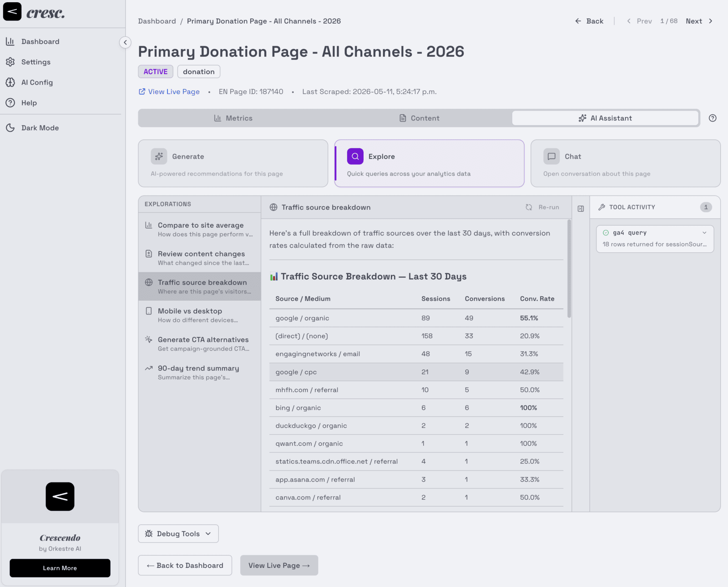
Task: Click the cresc. logo icon
Action: coord(12,11)
